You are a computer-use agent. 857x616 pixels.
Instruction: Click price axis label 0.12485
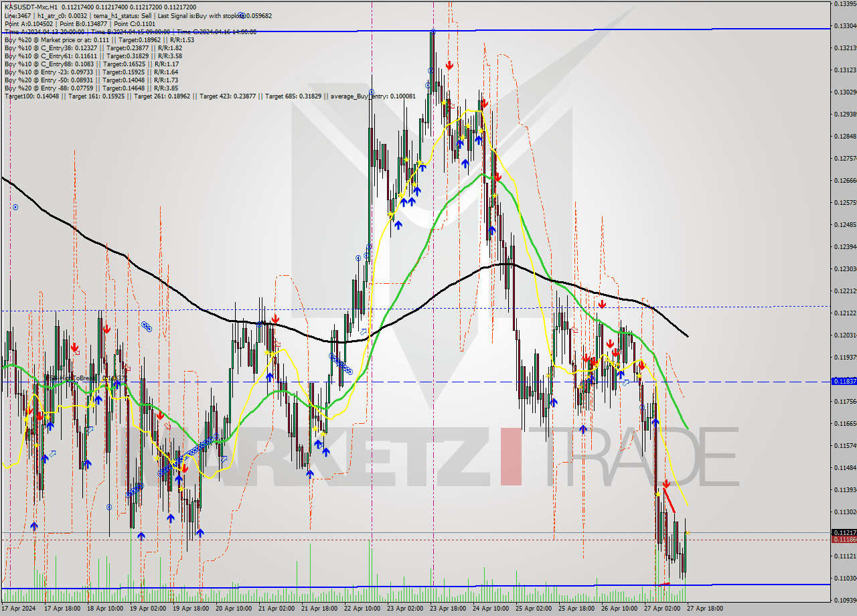(x=845, y=224)
